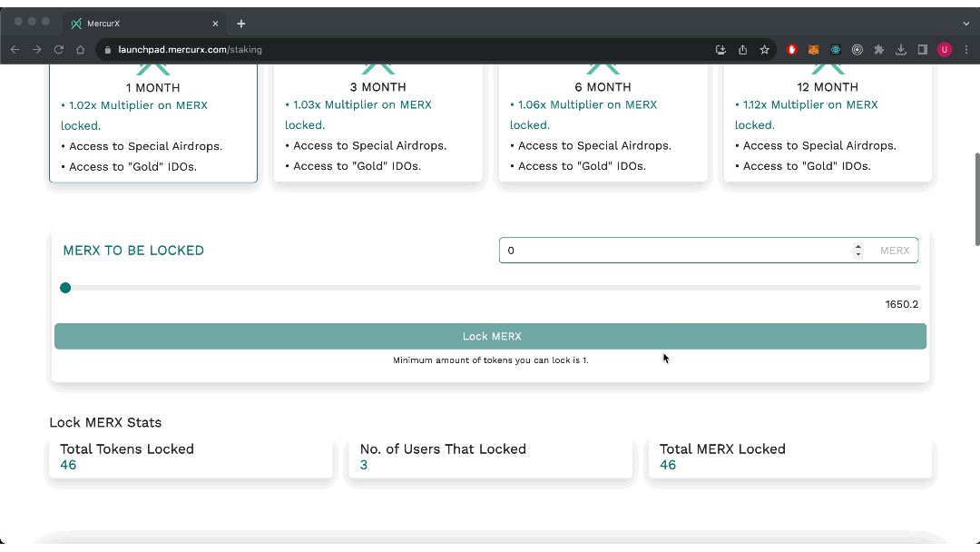980x552 pixels.
Task: Click the No. of Users That Locked value 3
Action: (364, 465)
